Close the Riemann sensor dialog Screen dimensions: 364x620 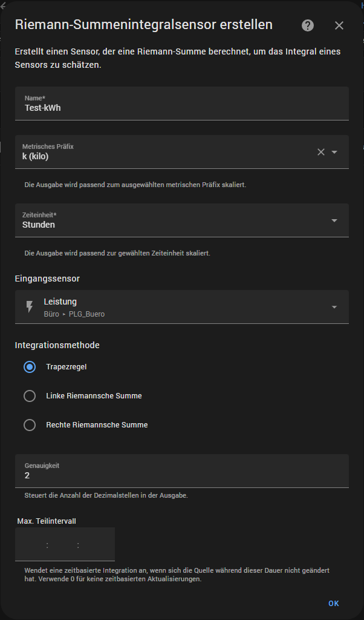coord(339,25)
